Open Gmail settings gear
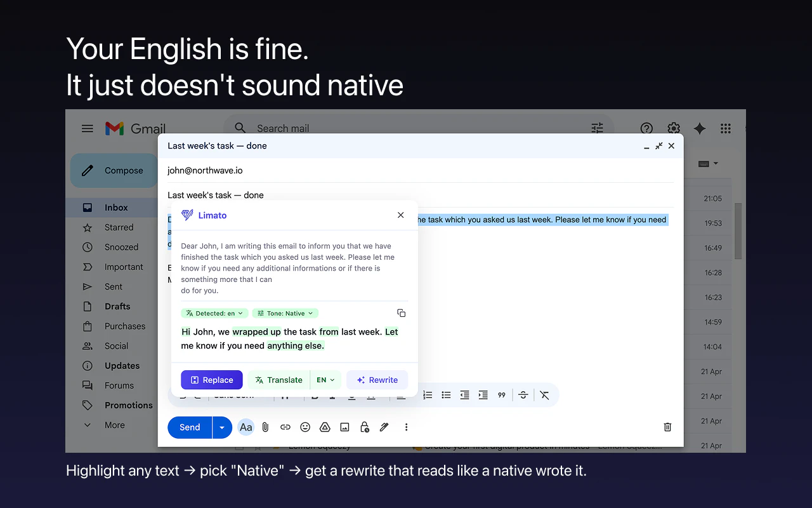This screenshot has width=812, height=508. [673, 128]
